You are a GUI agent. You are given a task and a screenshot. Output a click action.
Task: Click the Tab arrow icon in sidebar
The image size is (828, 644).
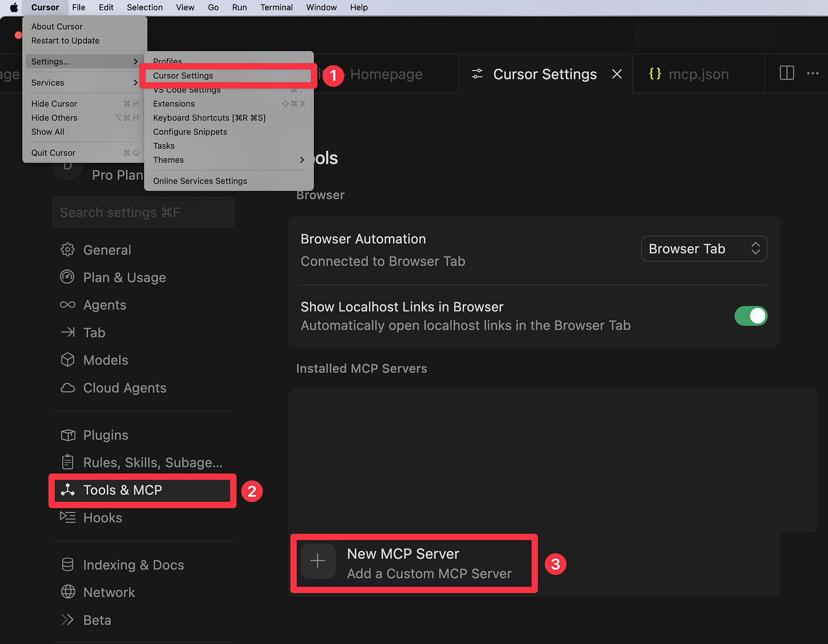click(x=68, y=332)
